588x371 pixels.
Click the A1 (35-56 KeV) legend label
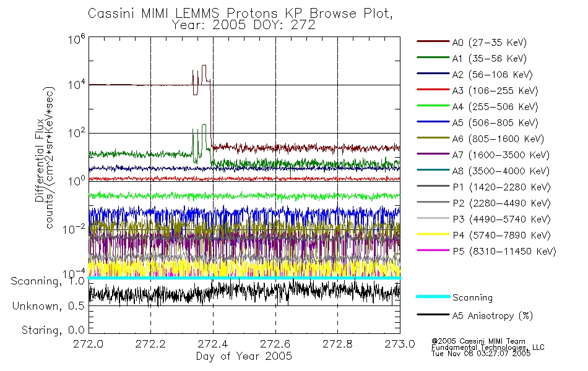pos(489,59)
